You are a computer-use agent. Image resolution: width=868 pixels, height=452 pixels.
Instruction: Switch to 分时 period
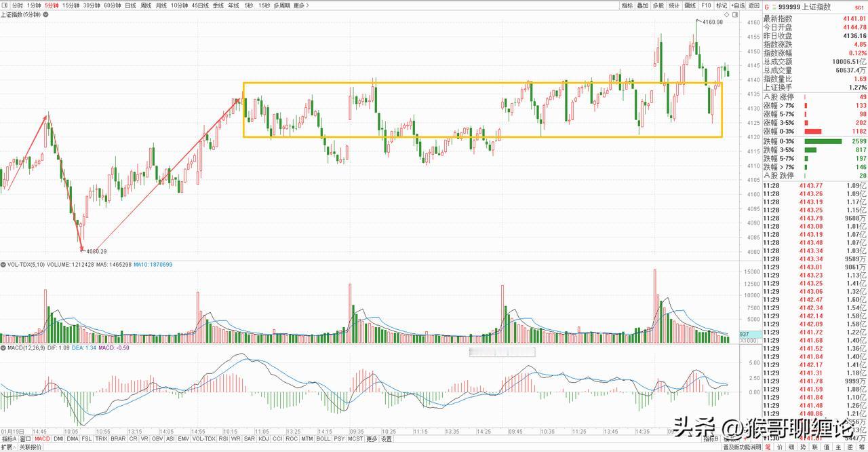18,5
